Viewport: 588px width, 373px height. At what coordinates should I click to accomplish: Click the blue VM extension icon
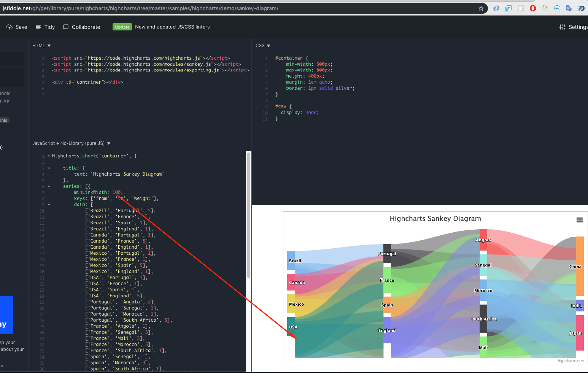pyautogui.click(x=557, y=8)
